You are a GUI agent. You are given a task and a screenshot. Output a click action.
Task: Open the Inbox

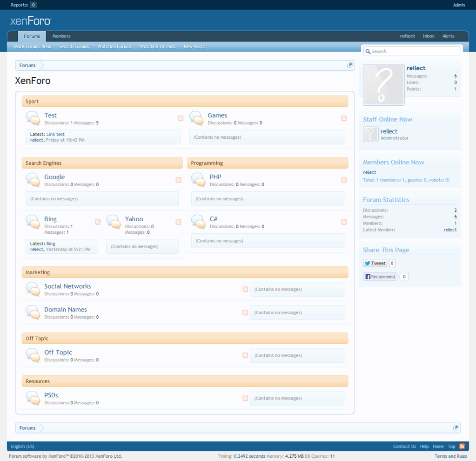(x=429, y=36)
